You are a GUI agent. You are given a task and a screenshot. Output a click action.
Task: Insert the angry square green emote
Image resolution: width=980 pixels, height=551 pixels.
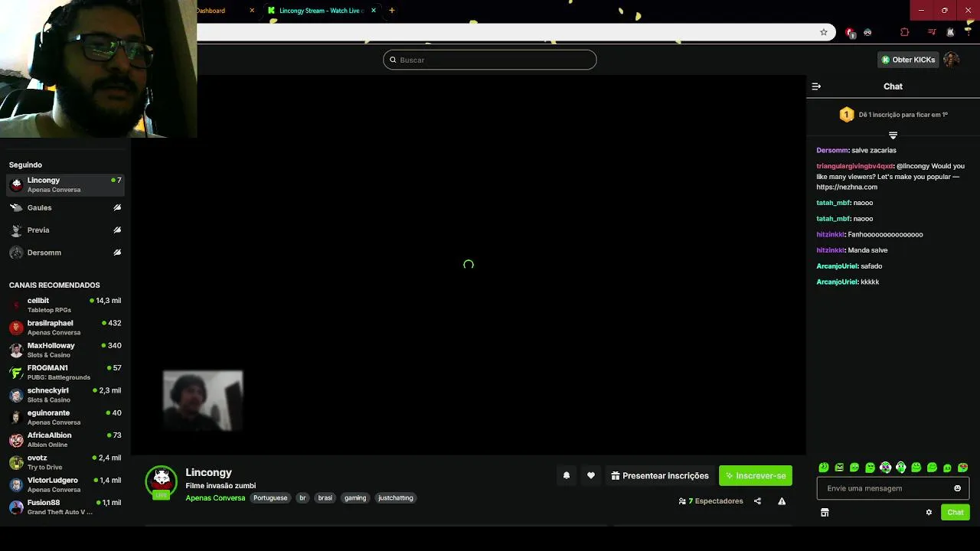(839, 468)
